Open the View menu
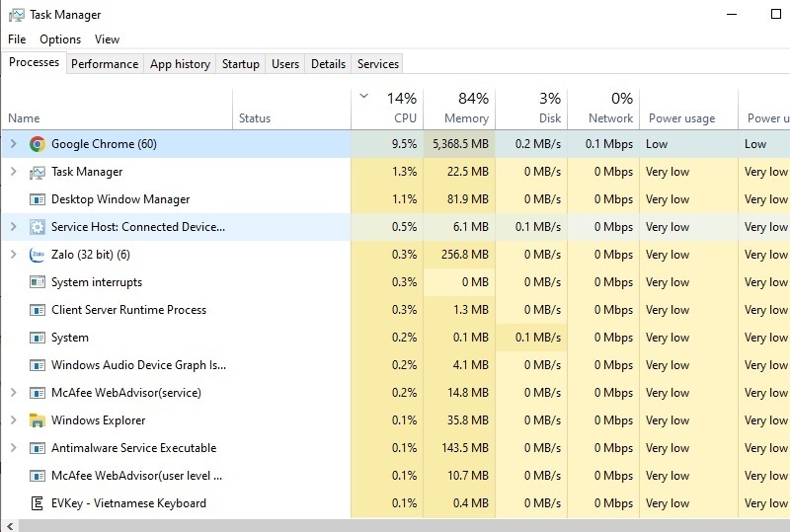790x532 pixels. tap(107, 39)
